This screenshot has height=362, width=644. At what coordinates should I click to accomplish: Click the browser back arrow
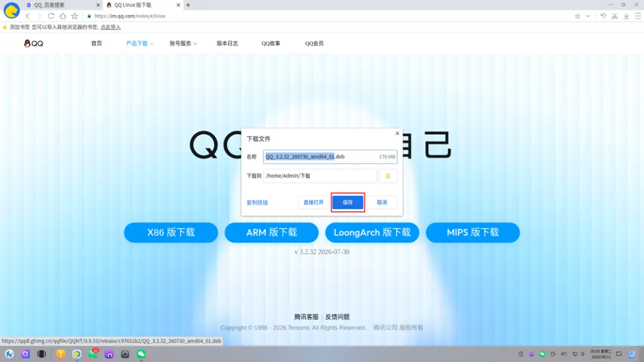pos(27,16)
